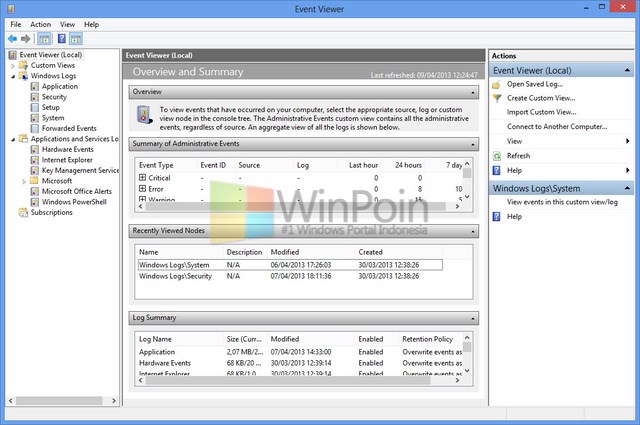Click the Open Saved Log folder icon
This screenshot has width=640, height=425.
[x=496, y=85]
